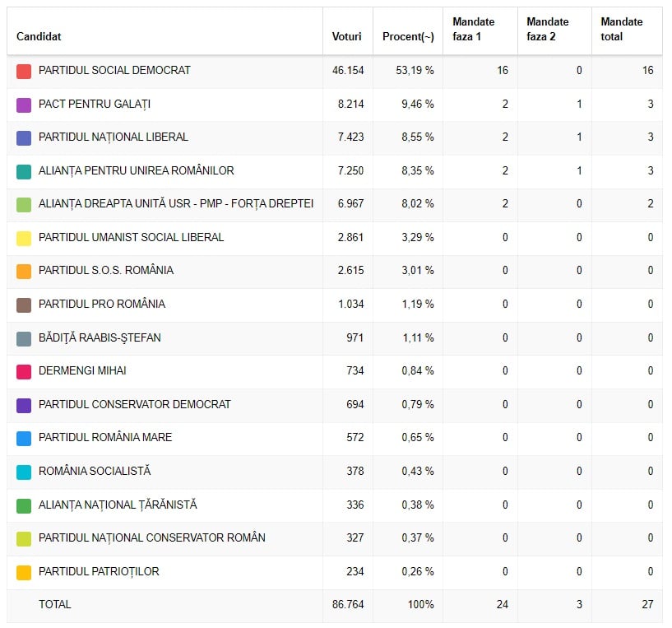Select the Bădiță Raabis-Ștefan candidate name
Viewport: 672px width, 628px height.
(x=100, y=337)
